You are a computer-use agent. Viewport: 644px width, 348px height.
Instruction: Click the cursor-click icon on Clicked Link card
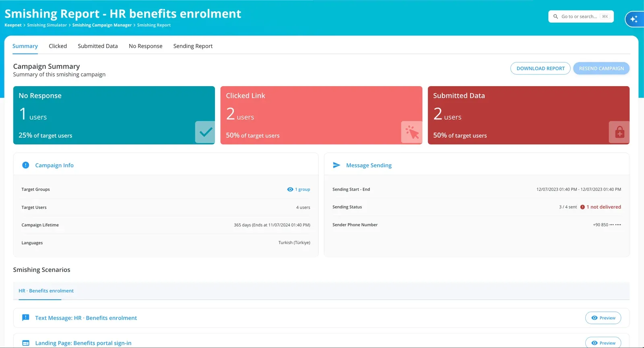(412, 132)
